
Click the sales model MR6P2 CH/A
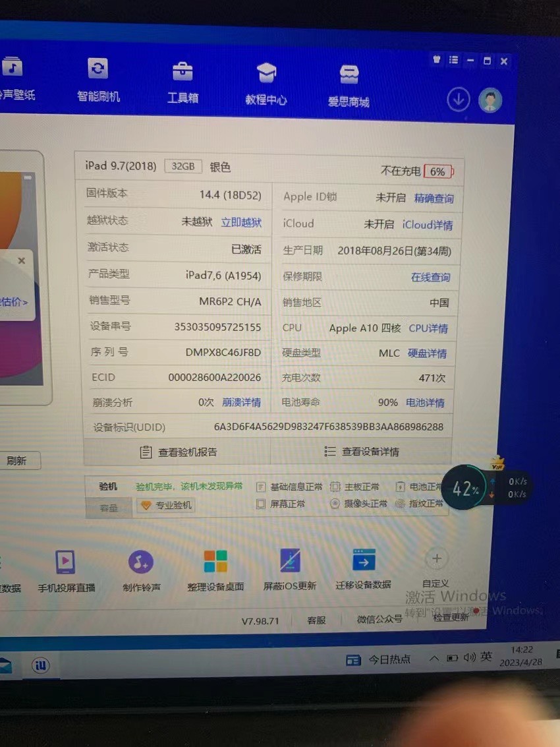[230, 301]
